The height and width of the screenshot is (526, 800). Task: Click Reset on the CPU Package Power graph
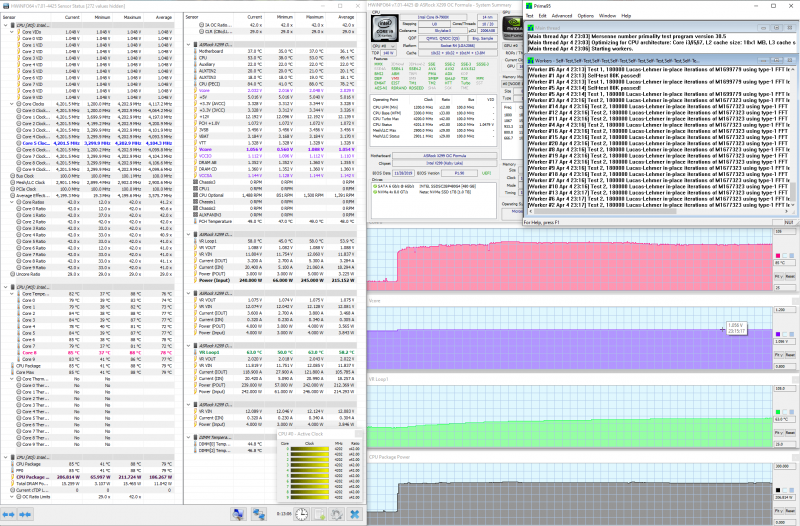(790, 511)
